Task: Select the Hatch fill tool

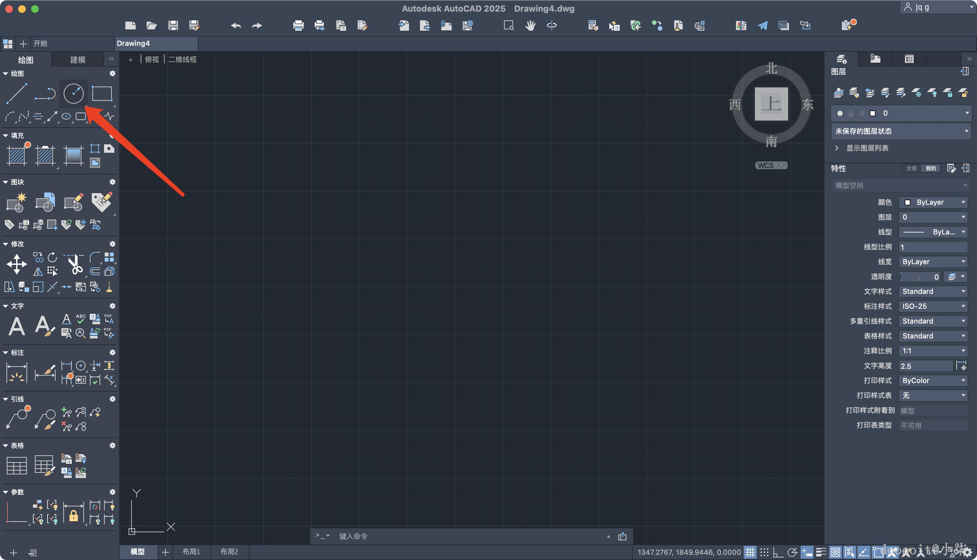Action: (16, 155)
